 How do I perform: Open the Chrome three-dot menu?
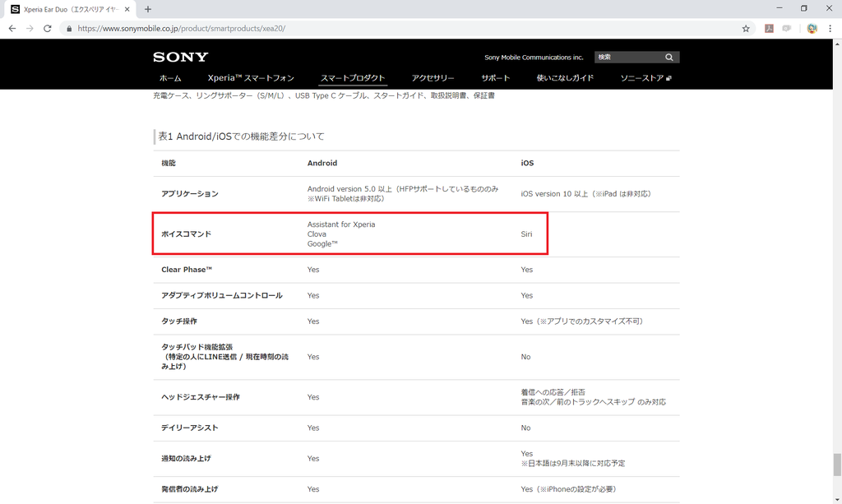tap(830, 29)
